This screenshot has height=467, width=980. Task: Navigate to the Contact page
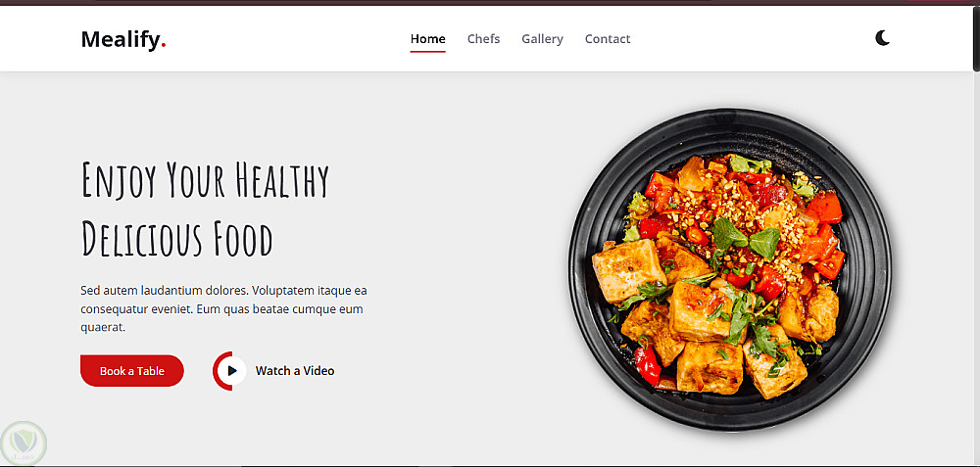tap(608, 39)
